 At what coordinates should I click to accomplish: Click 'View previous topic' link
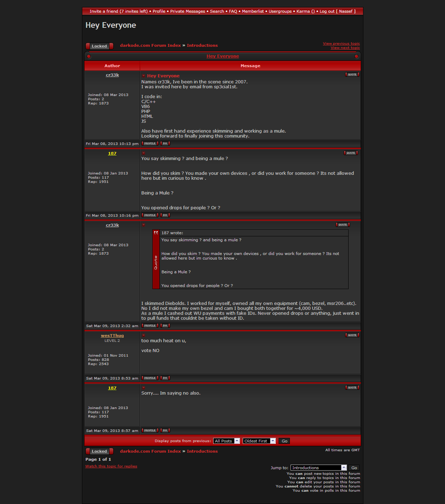[x=341, y=44]
